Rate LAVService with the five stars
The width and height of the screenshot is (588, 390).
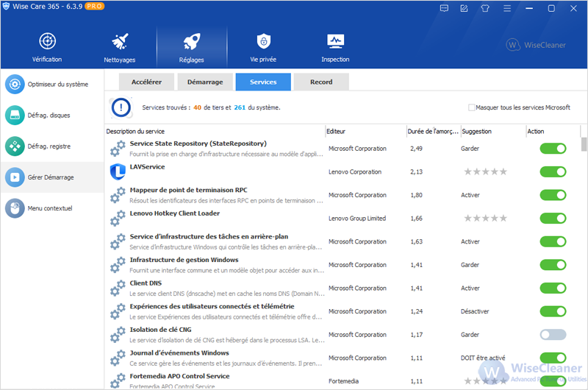tap(486, 172)
